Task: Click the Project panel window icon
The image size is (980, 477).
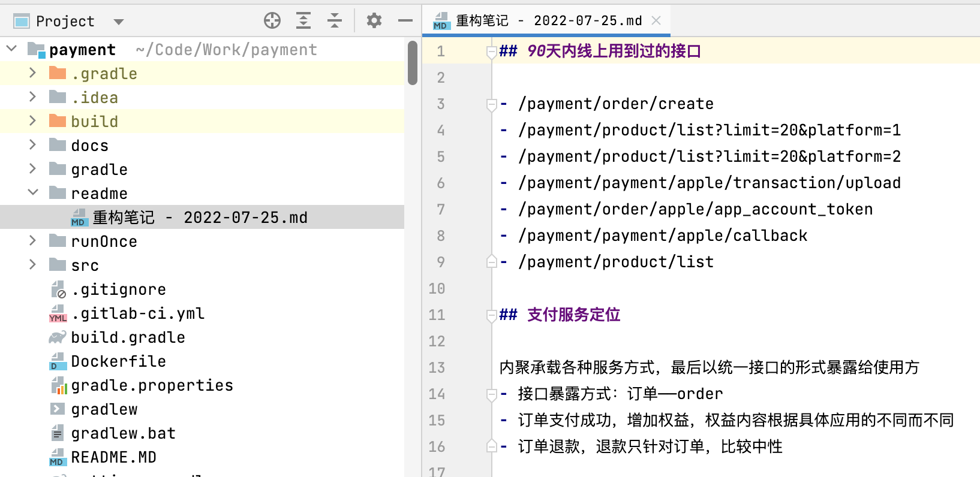Action: (x=22, y=22)
